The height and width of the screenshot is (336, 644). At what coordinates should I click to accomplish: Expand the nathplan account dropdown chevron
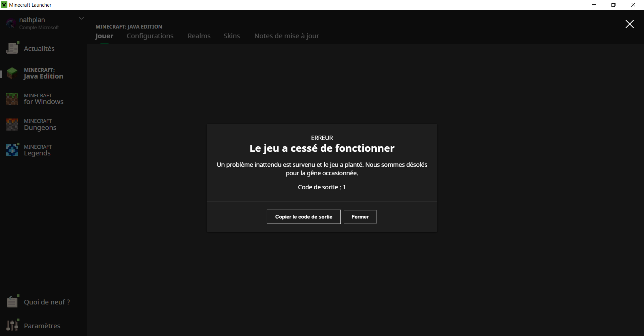tap(81, 18)
